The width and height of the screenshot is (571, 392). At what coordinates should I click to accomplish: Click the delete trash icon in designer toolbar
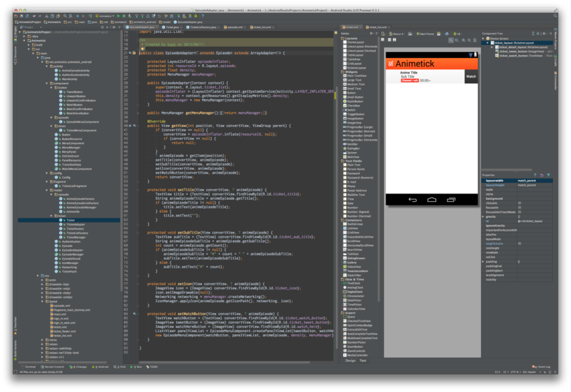pyautogui.click(x=475, y=40)
